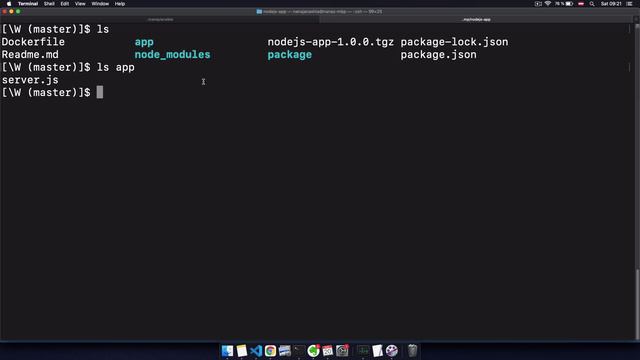Open the Edit menu
The height and width of the screenshot is (360, 640).
[64, 4]
